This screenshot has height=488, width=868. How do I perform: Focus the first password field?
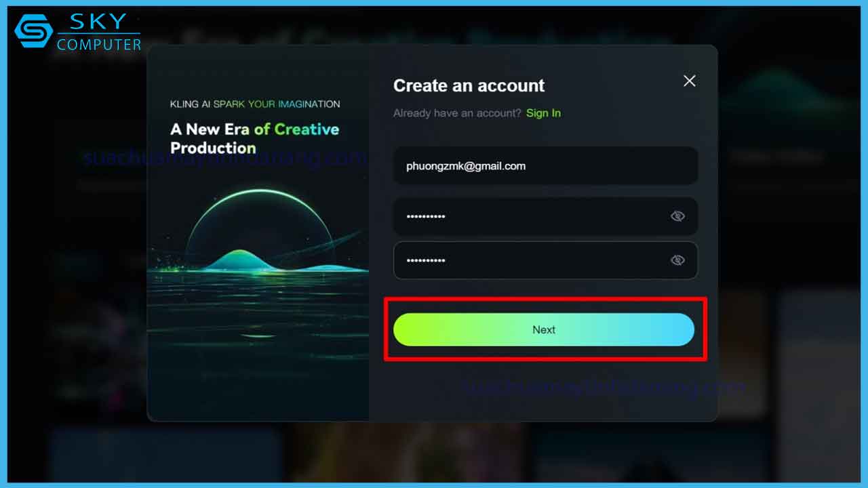click(545, 216)
